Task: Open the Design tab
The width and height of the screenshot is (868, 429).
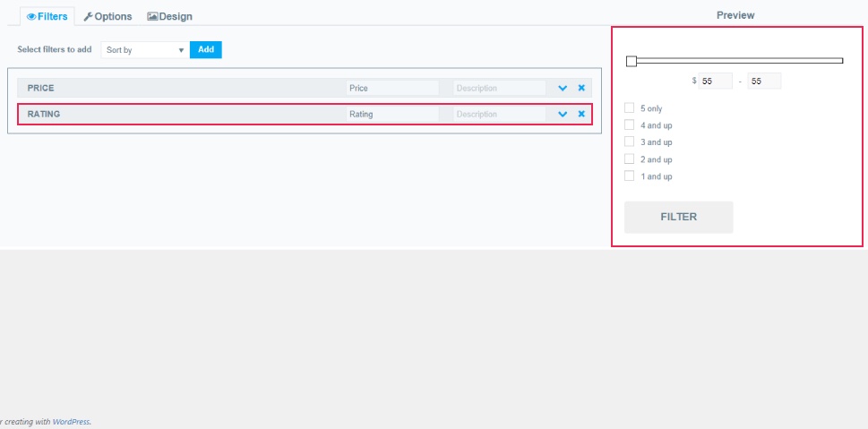Action: point(169,17)
